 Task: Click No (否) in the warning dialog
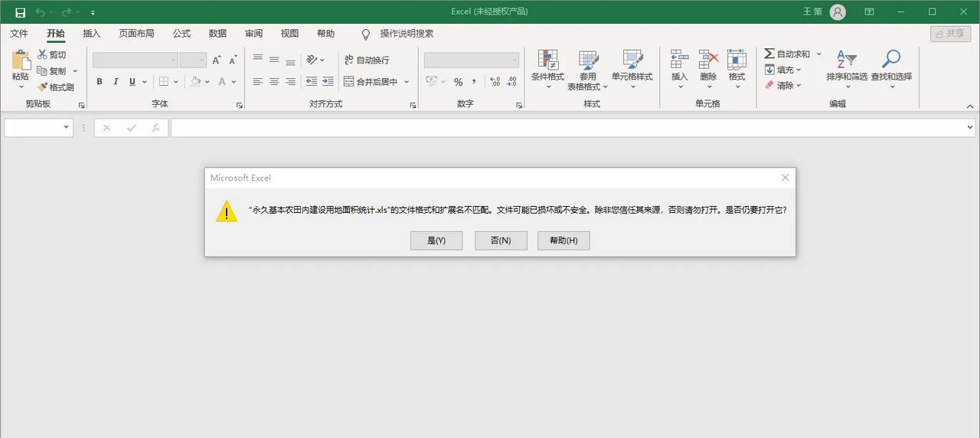point(500,240)
